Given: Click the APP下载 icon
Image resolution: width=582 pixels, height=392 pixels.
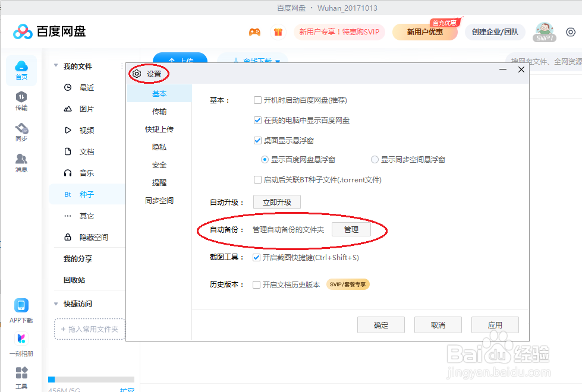Looking at the screenshot, I should [21, 311].
